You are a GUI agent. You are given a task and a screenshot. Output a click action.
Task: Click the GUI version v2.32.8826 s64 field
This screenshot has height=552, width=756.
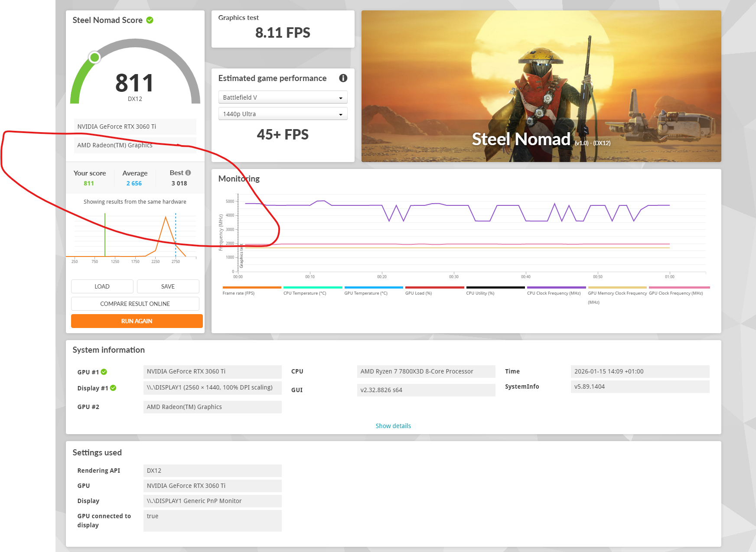tap(426, 390)
